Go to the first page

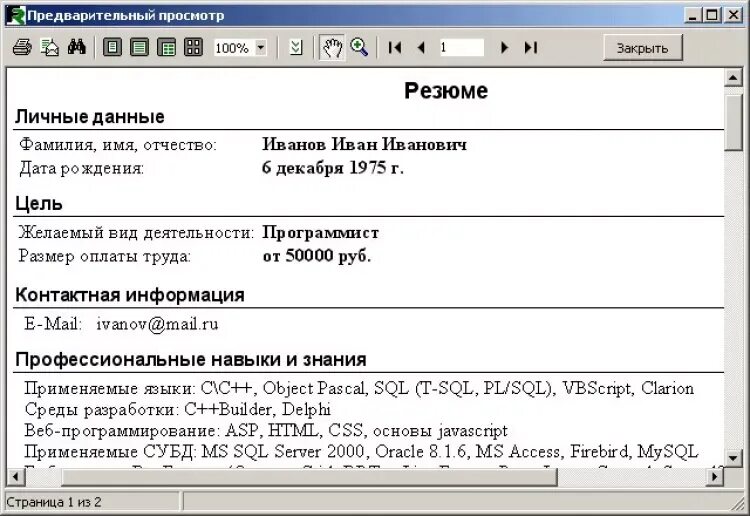[x=395, y=47]
